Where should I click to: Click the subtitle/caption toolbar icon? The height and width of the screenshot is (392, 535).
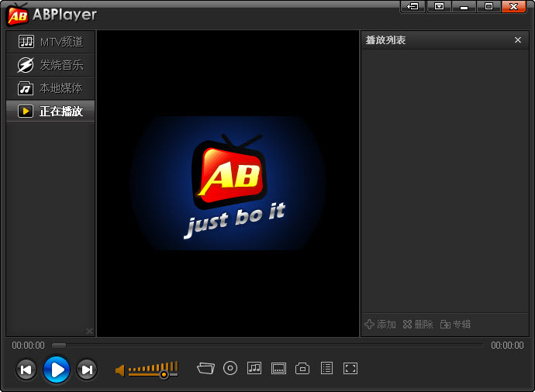tap(278, 369)
